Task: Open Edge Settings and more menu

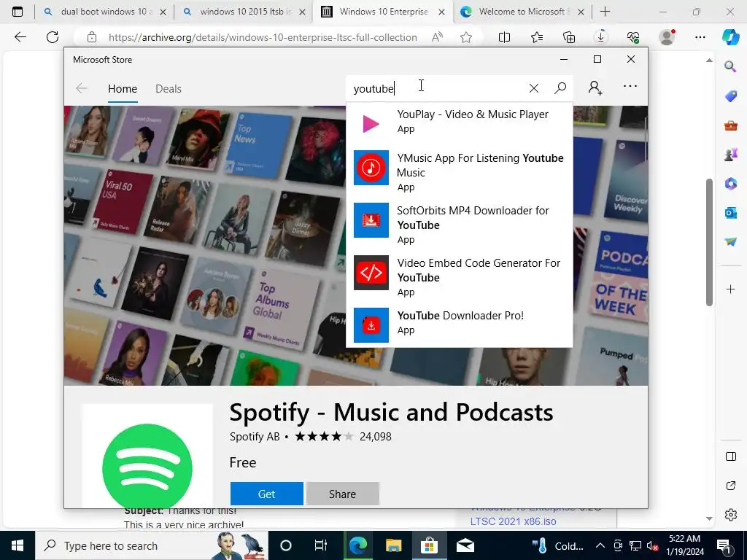Action: click(x=700, y=37)
